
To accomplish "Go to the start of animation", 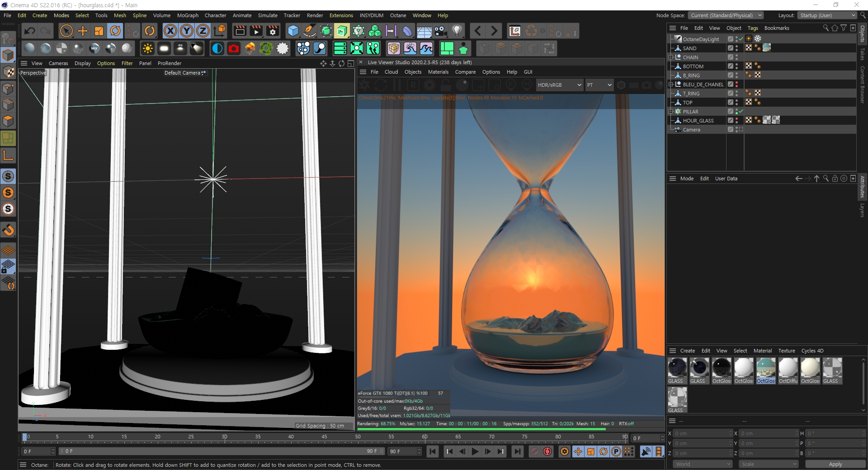I will pyautogui.click(x=433, y=451).
